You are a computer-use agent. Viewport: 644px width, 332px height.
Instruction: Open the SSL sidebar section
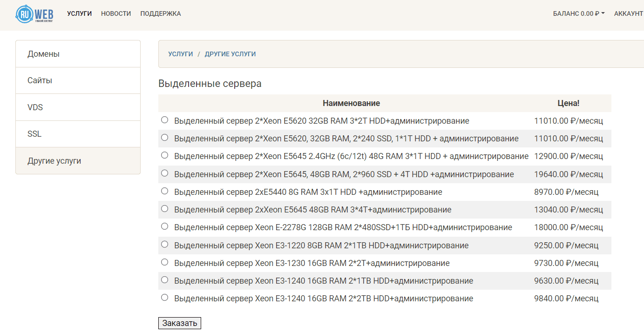point(35,133)
